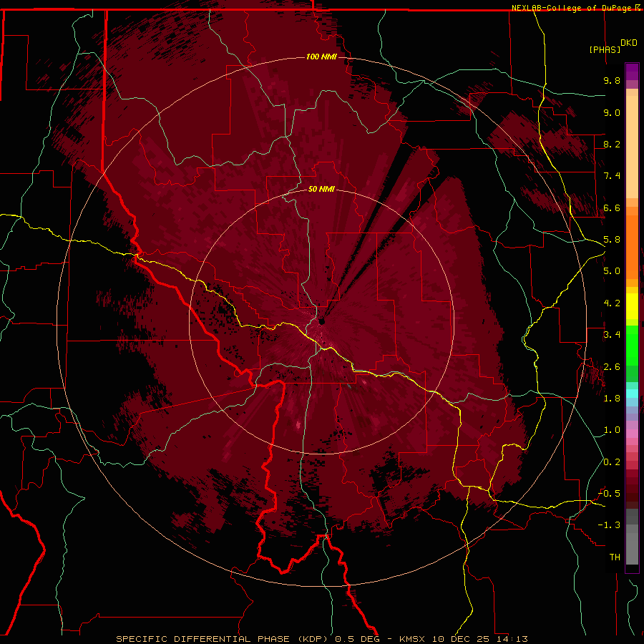Image resolution: width=644 pixels, height=644 pixels.
Task: Click the pink segment of the color bar
Action: (632, 434)
